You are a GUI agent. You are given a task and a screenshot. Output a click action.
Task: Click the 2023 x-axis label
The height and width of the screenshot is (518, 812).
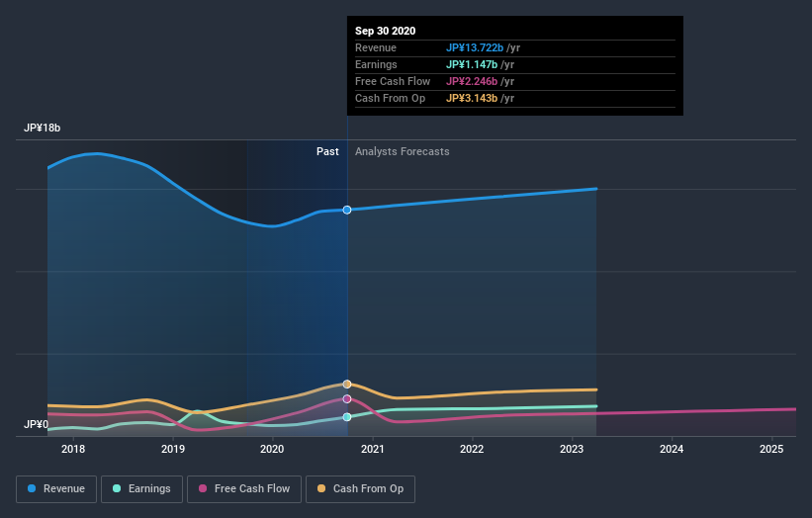click(572, 449)
